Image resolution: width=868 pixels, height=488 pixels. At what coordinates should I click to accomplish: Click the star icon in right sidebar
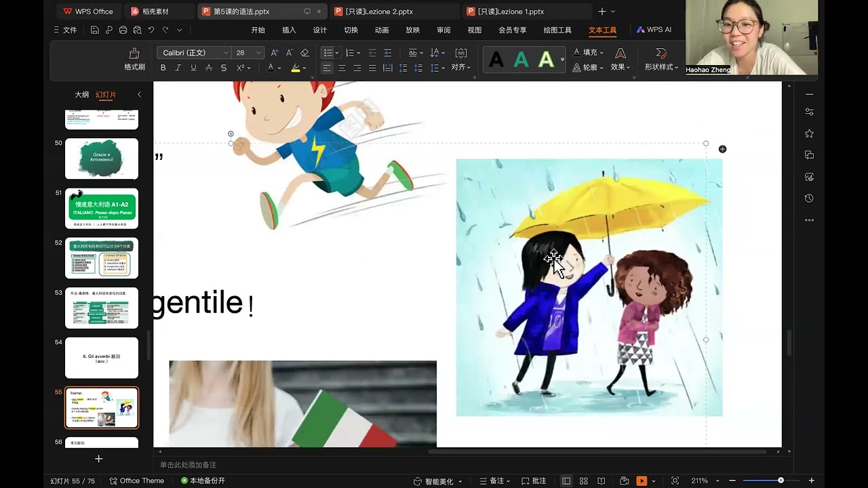(x=809, y=134)
